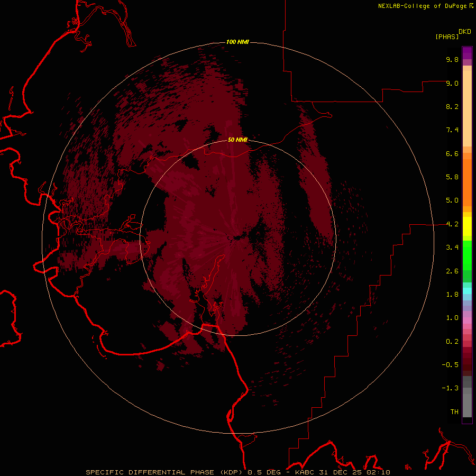Click the -0.5 scale label
The image size is (476, 476).
[450, 365]
